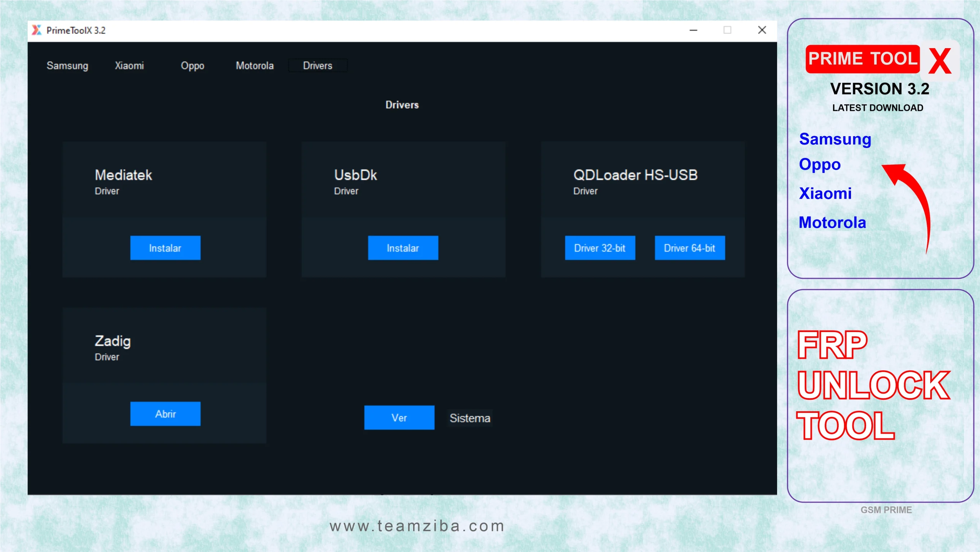This screenshot has height=552, width=980.
Task: Click the GSM PRIME text
Action: [886, 510]
